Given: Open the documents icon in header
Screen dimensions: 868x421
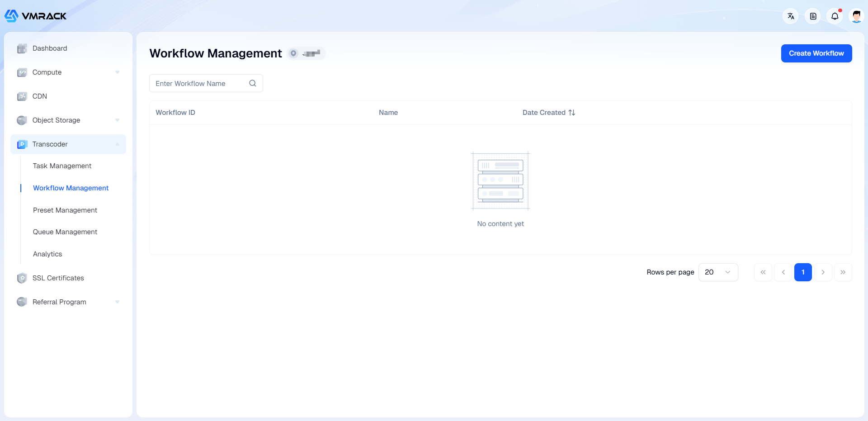Looking at the screenshot, I should click(x=813, y=16).
